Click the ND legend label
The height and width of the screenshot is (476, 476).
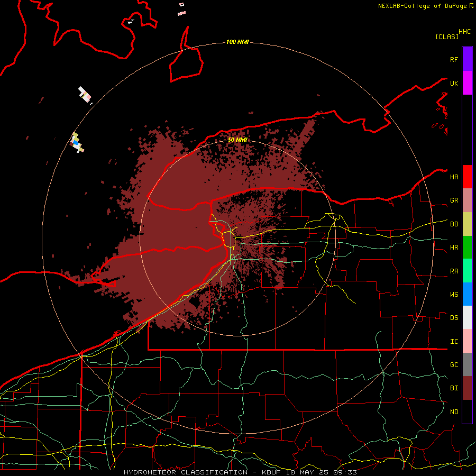(454, 412)
